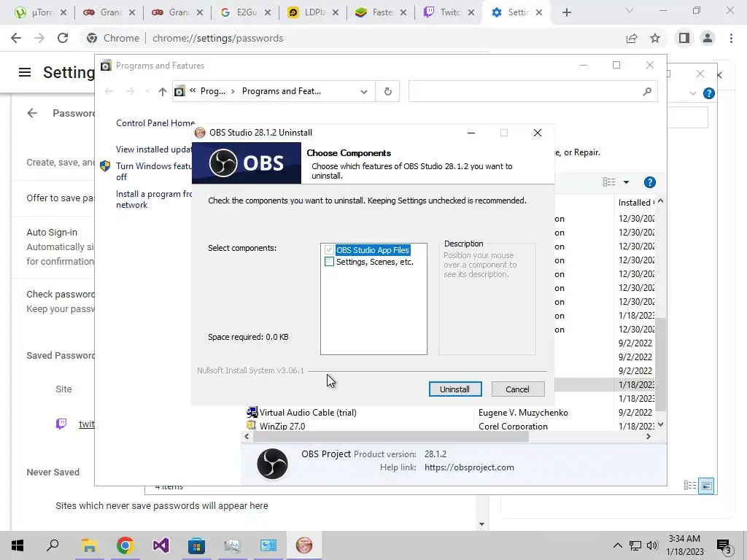Select the Virtual Audio Cable (trial) row
747x560 pixels.
click(449, 413)
